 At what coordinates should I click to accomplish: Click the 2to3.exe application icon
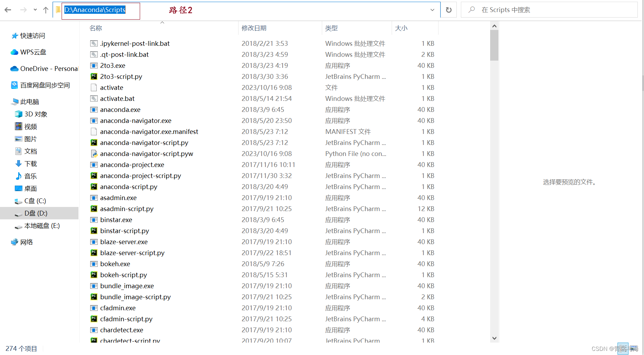tap(94, 65)
